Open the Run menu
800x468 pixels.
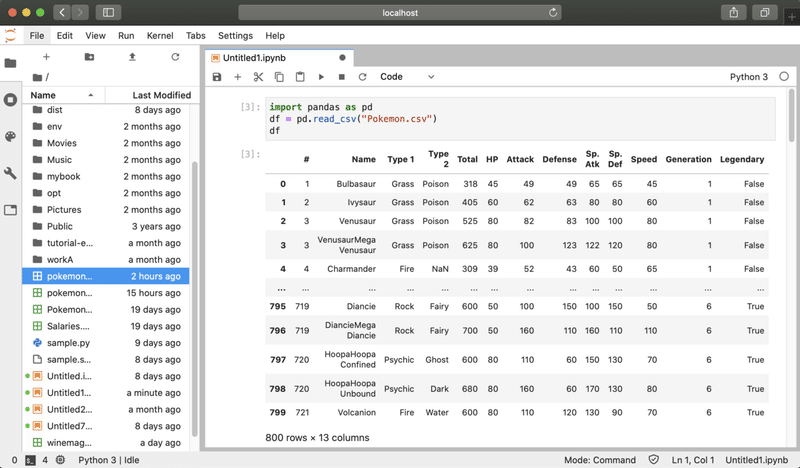126,36
